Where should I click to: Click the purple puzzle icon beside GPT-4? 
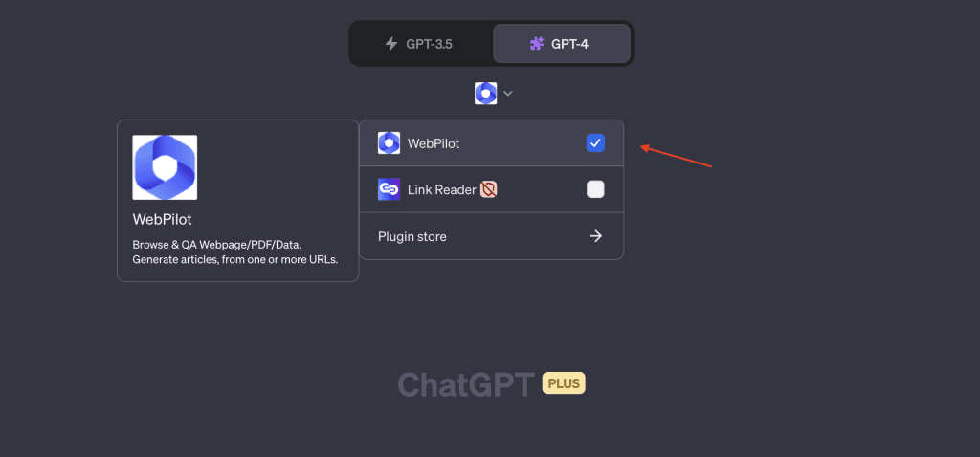click(x=536, y=44)
